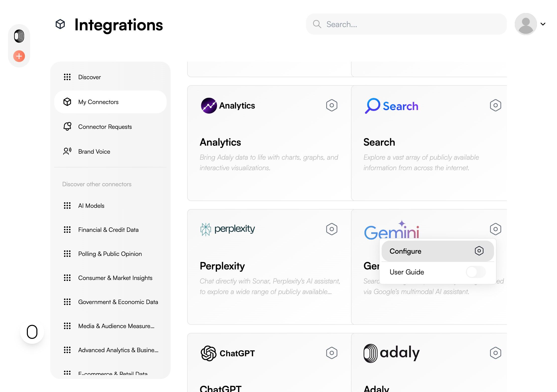This screenshot has height=392, width=557.
Task: Browse AI Models connector category
Action: [91, 206]
